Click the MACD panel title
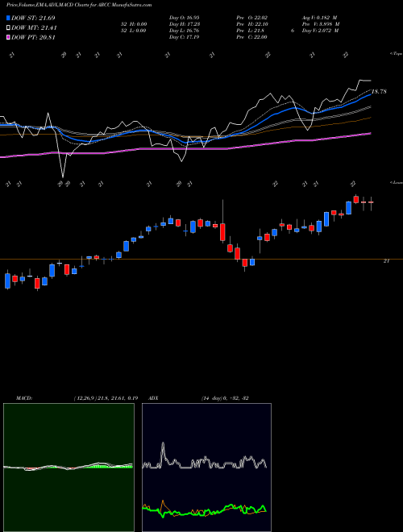 (24, 398)
